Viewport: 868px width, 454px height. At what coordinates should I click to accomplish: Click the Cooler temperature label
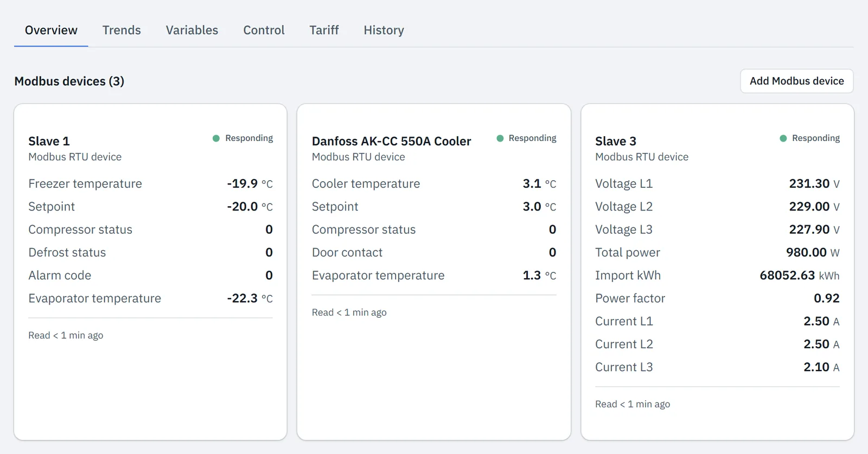[x=366, y=184]
